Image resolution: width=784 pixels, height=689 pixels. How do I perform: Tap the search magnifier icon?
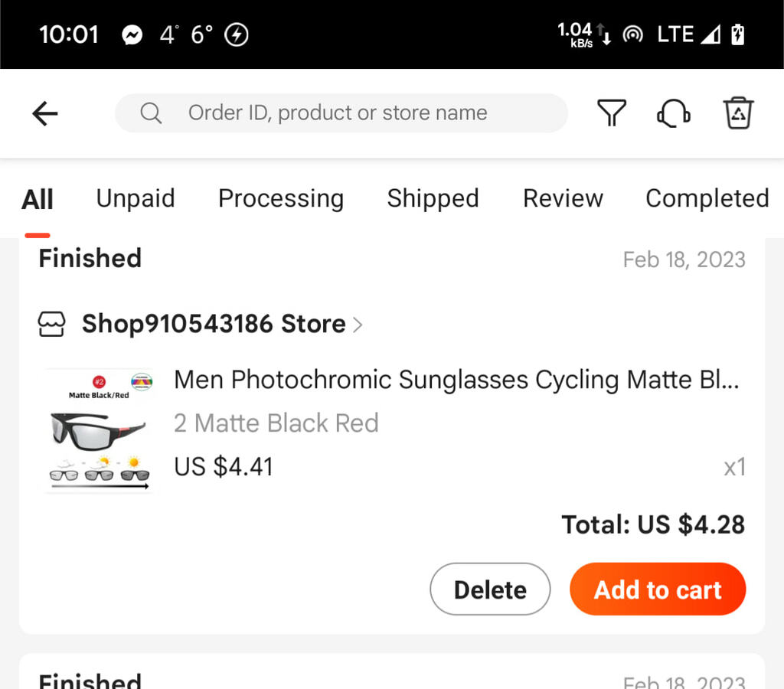[151, 113]
